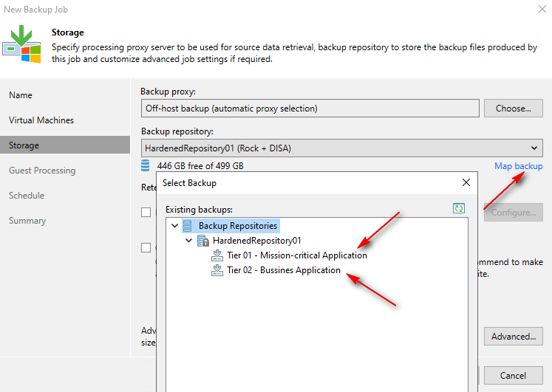
Task: Click the refresh icon in Select Backup dialog
Action: coord(459,209)
